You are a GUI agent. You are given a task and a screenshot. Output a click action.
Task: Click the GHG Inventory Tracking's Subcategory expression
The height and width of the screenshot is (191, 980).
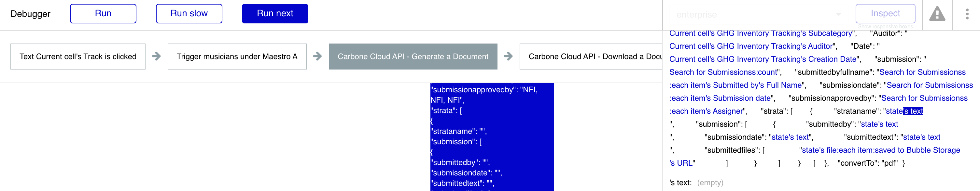point(761,33)
